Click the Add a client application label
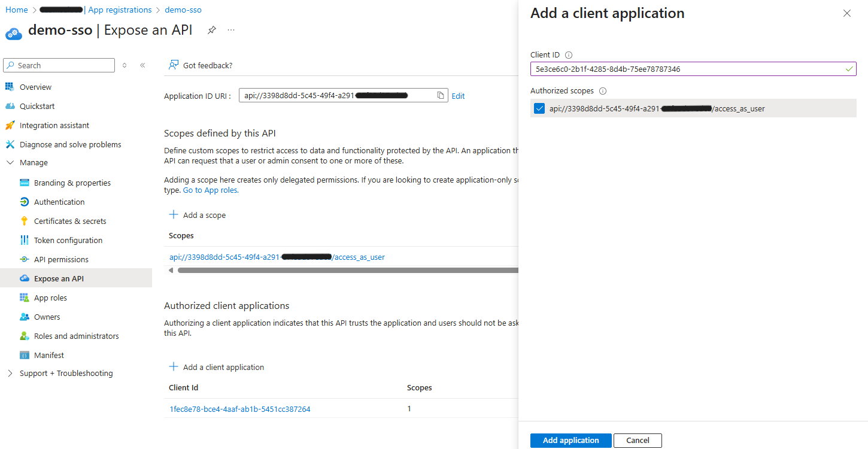The height and width of the screenshot is (449, 868). tap(223, 367)
